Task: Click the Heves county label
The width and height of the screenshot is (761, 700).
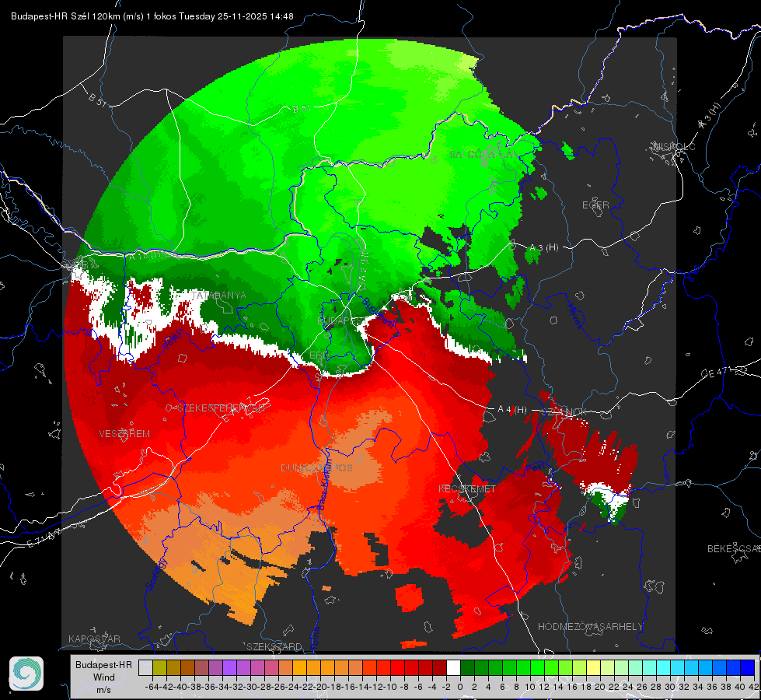Action: tap(575, 316)
